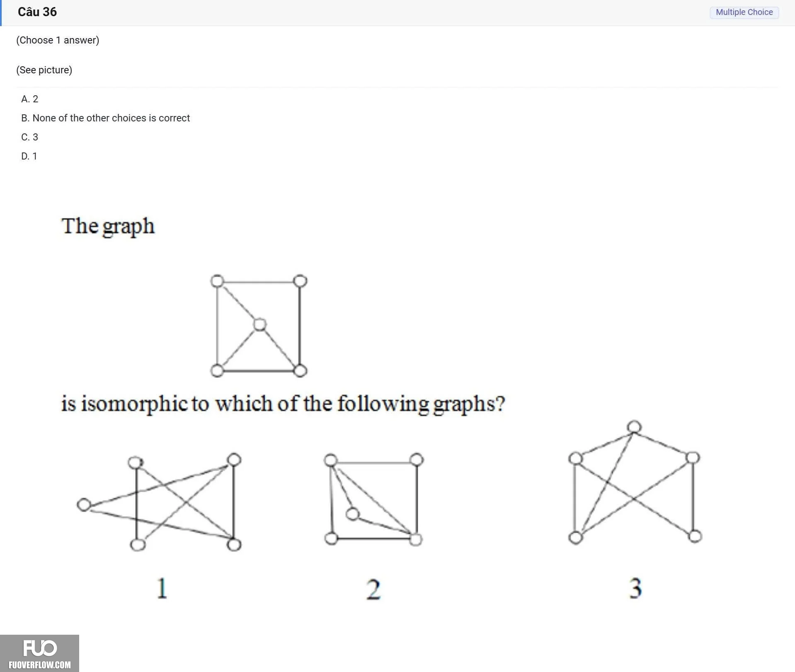Click the bottom-right vertex of the main graph

(300, 370)
